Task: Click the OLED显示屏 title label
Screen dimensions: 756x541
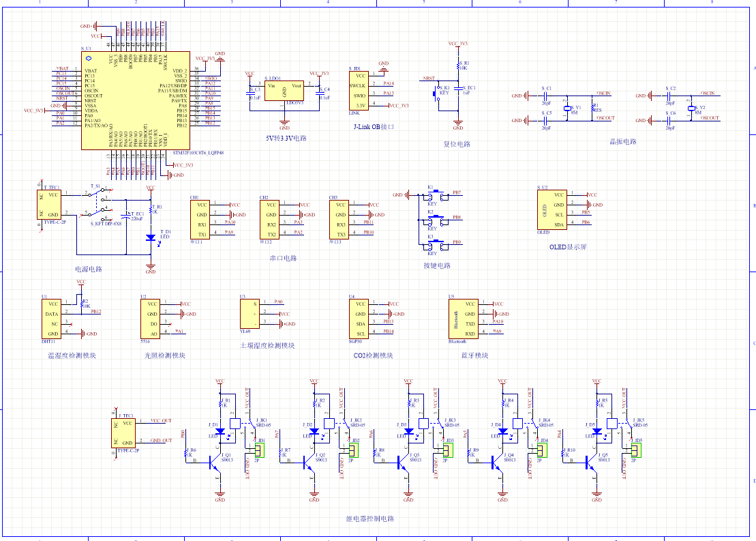Action: 568,247
